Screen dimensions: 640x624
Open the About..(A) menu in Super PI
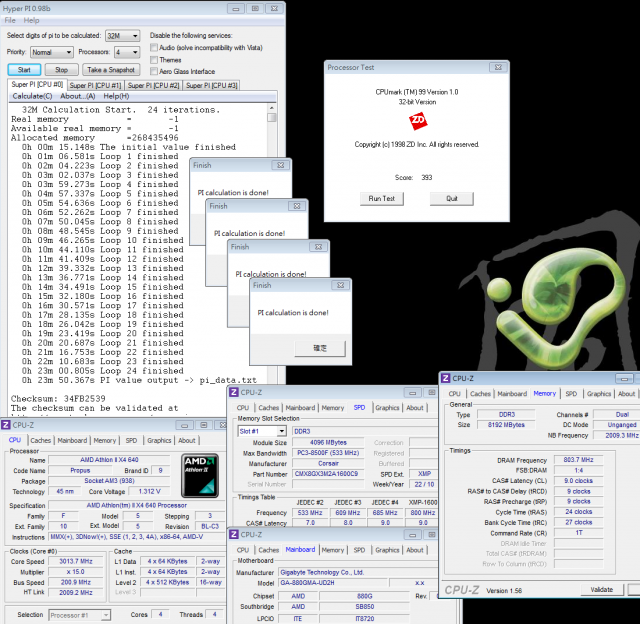(x=78, y=96)
